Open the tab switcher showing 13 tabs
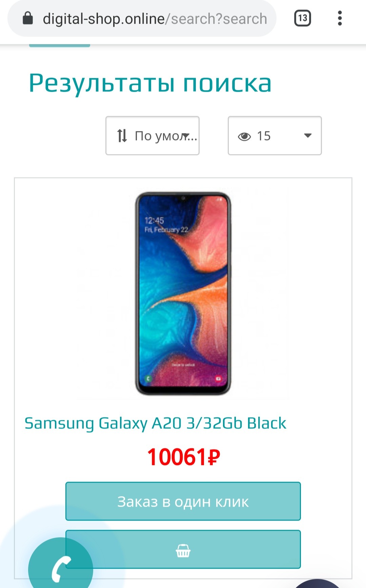Viewport: 366px width, 588px height. pos(302,18)
